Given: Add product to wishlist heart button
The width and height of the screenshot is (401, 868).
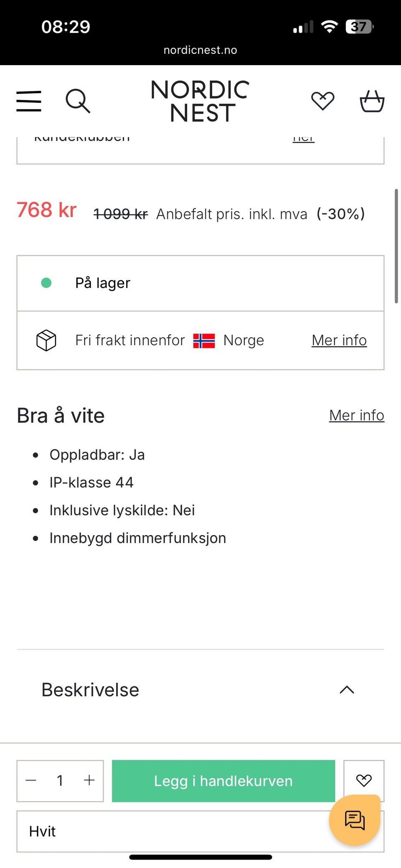Looking at the screenshot, I should click(x=363, y=780).
